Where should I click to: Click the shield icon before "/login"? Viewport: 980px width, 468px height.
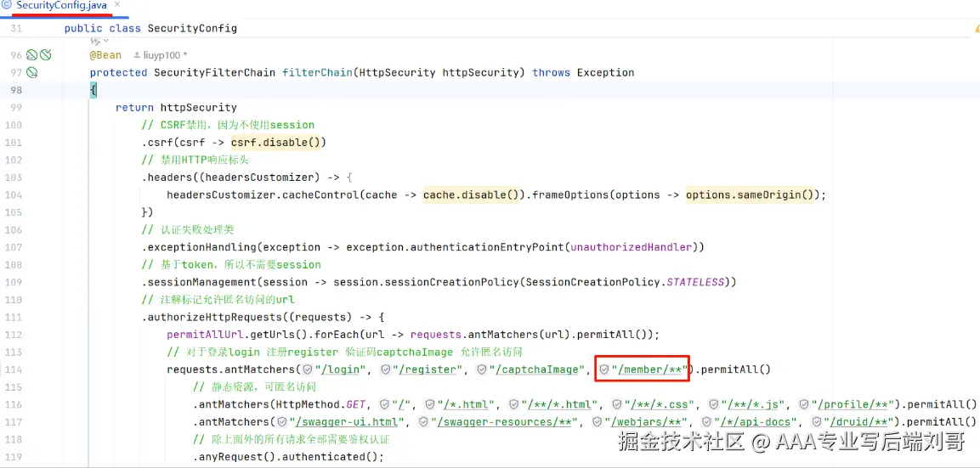click(x=307, y=369)
